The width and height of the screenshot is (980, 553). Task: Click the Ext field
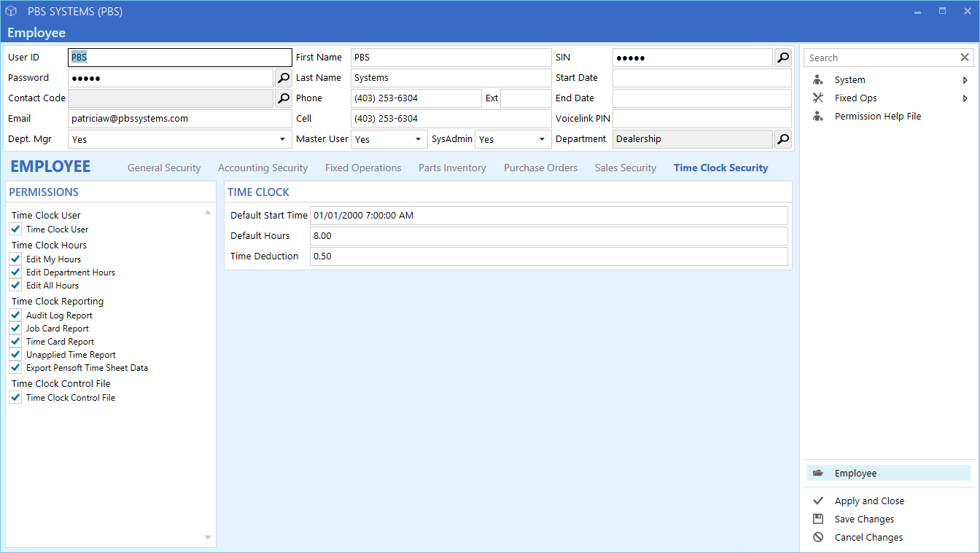point(526,98)
